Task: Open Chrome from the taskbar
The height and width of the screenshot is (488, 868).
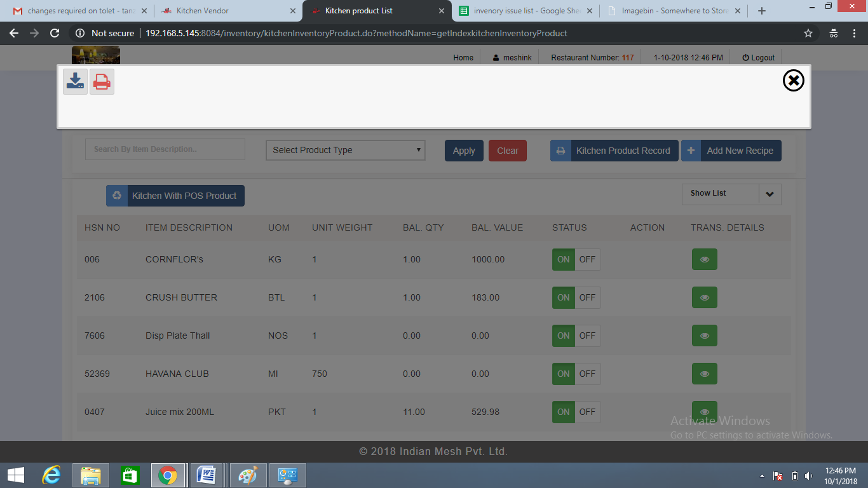Action: (x=168, y=475)
